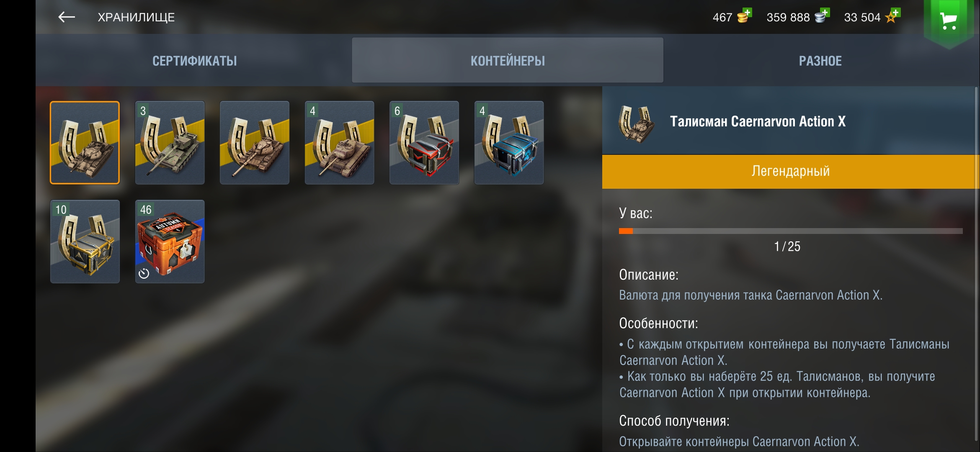Image resolution: width=980 pixels, height=452 pixels.
Task: Click the timer icon on Autumn container
Action: pos(144,273)
